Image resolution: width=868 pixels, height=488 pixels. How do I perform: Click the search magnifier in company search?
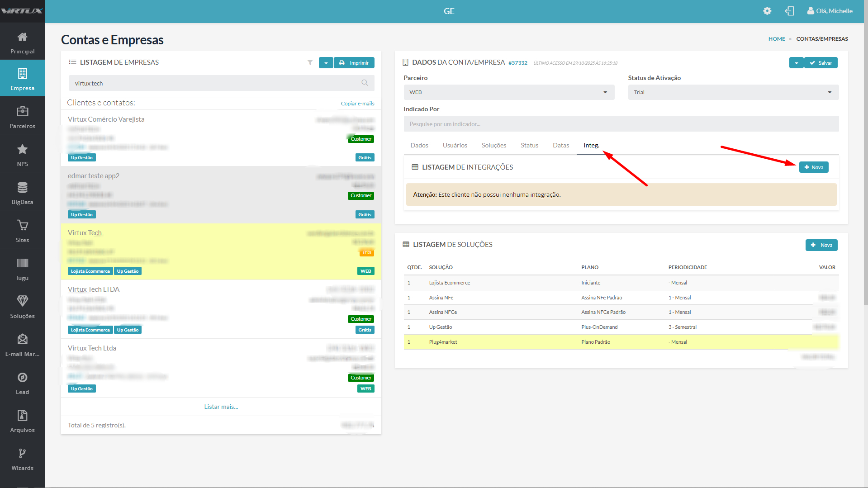pos(365,83)
